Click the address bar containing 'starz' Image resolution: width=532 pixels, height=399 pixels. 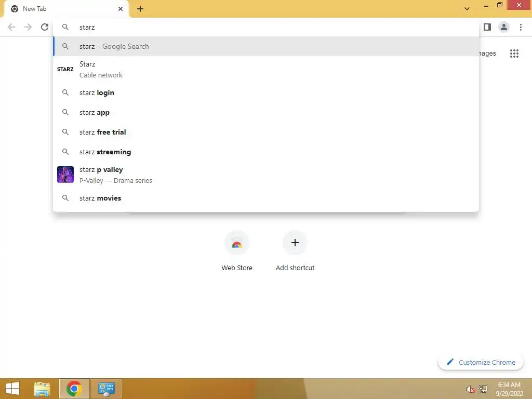[x=266, y=27]
